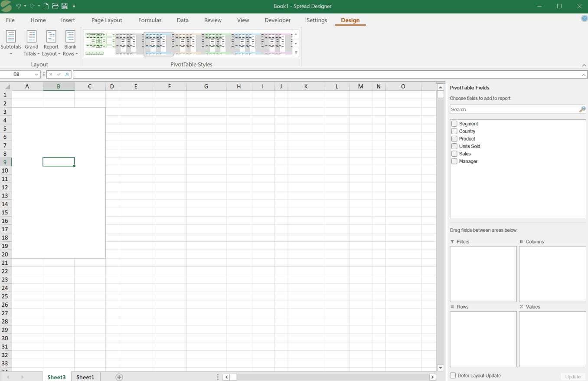Expand the PivotTable Styles gallery
This screenshot has width=588, height=381.
(x=296, y=53)
